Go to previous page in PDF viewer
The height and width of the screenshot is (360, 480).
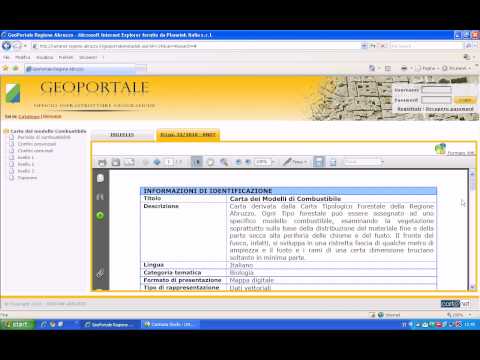pos(145,162)
